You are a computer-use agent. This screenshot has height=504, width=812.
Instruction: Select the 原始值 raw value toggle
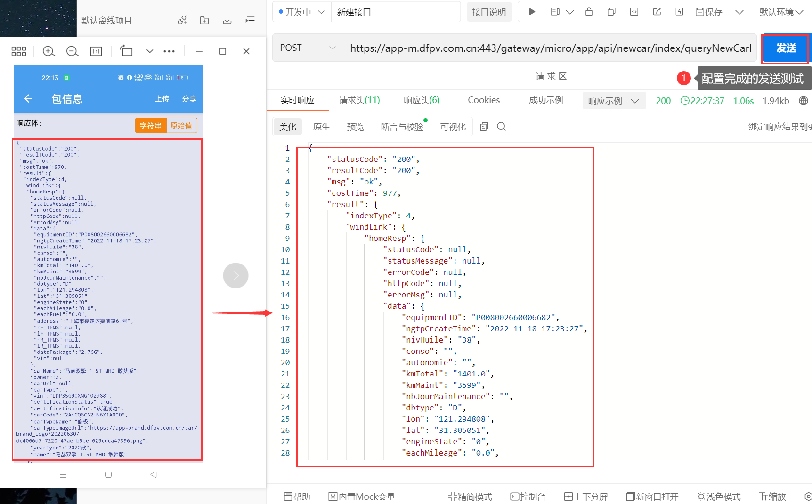pos(181,125)
